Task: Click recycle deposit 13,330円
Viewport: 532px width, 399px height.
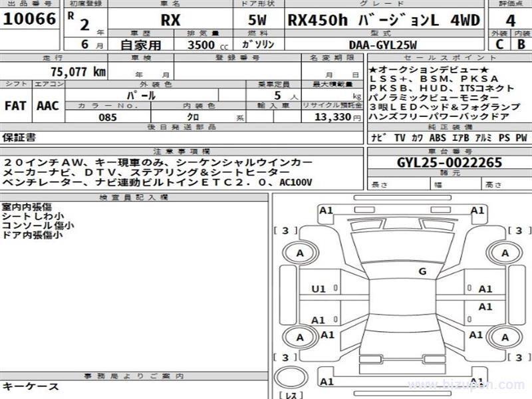Action: tap(338, 117)
